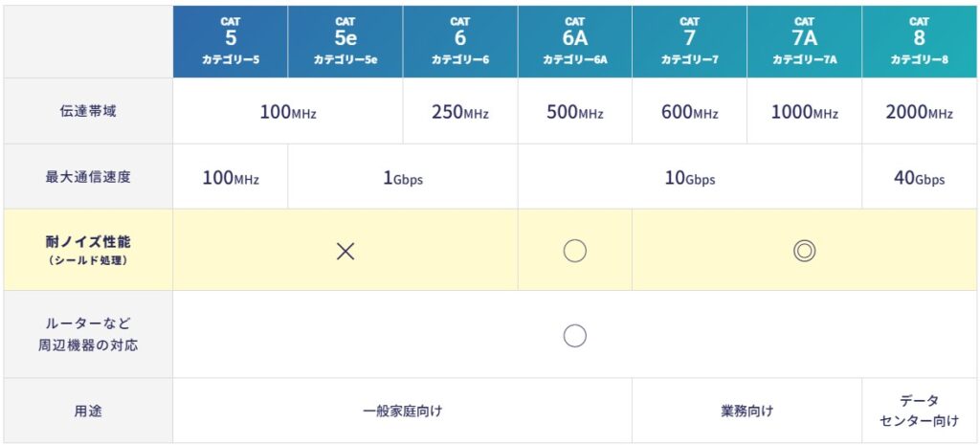The width and height of the screenshot is (980, 445).
Task: Click the 2000MHz bandwidth cell
Action: 919,112
